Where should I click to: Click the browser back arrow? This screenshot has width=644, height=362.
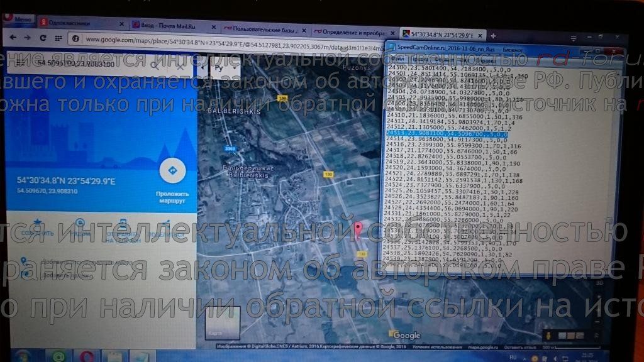click(x=12, y=38)
